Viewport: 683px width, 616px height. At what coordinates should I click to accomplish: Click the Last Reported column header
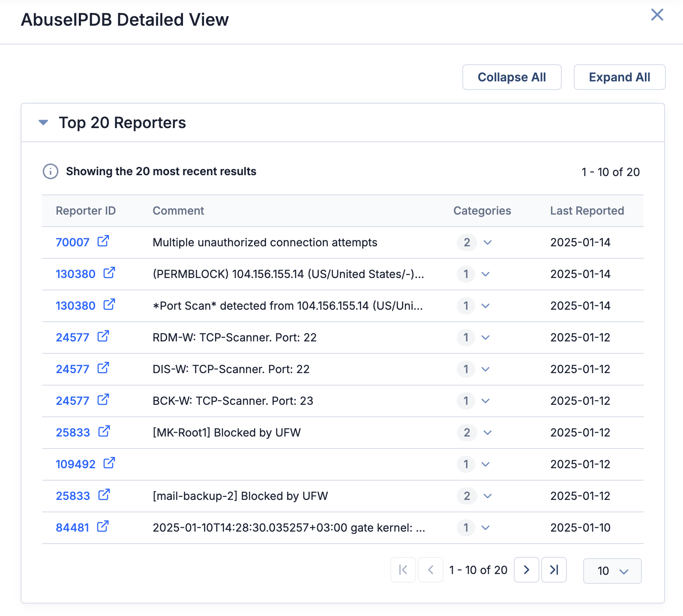[587, 211]
